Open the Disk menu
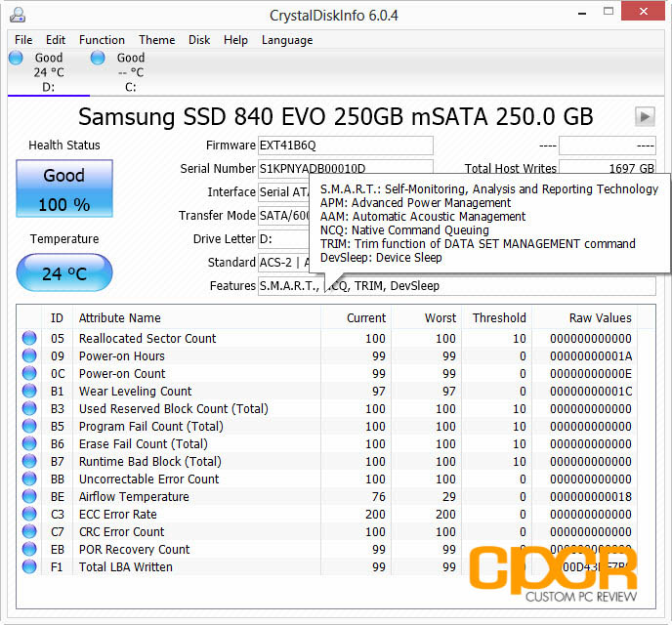672x625 pixels. [199, 40]
